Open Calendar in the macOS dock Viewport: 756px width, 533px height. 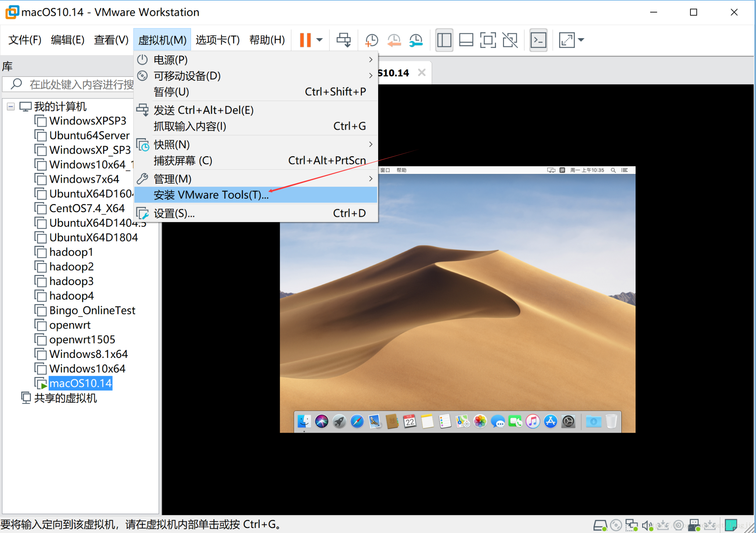coord(410,422)
